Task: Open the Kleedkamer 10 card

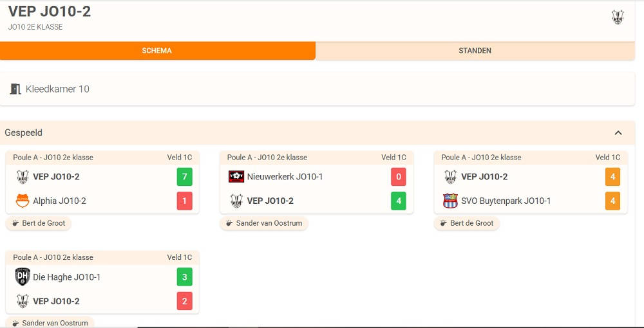Action: (317, 89)
